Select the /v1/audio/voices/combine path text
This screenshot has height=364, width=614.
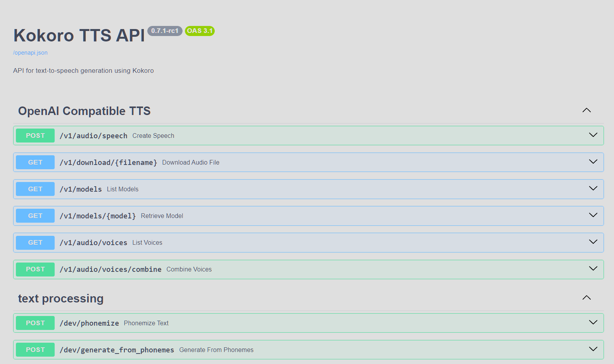coord(110,269)
